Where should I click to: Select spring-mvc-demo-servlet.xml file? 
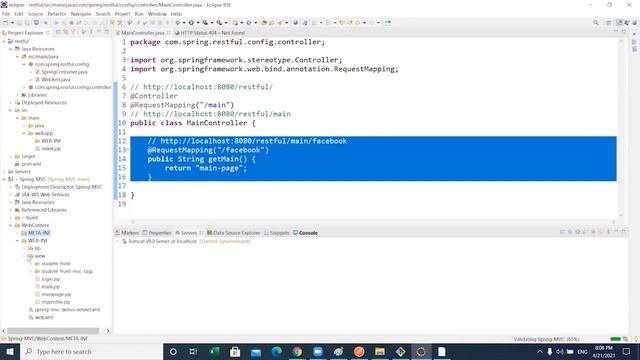[67, 310]
